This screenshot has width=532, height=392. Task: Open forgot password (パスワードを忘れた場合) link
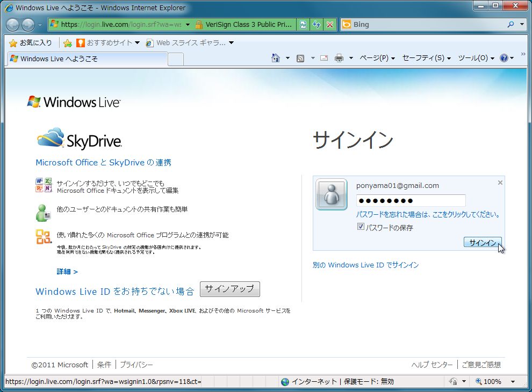point(428,214)
